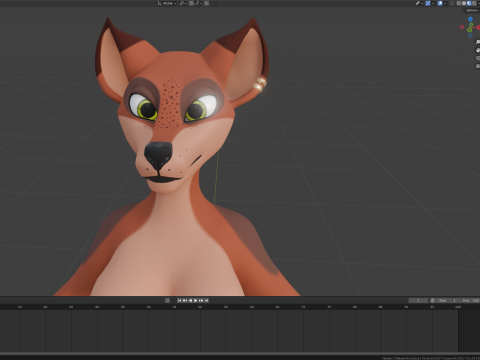This screenshot has width=480, height=360.
Task: Click the pan view hand icon
Action: 478,50
